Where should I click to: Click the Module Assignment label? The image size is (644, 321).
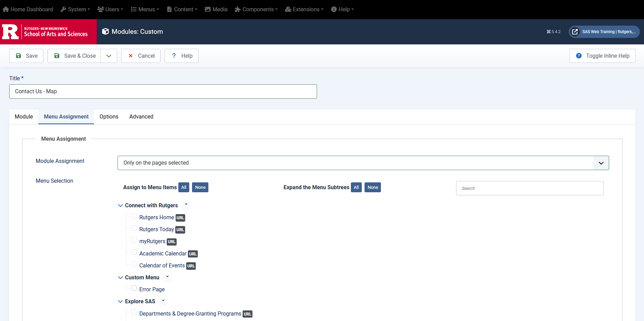(60, 161)
